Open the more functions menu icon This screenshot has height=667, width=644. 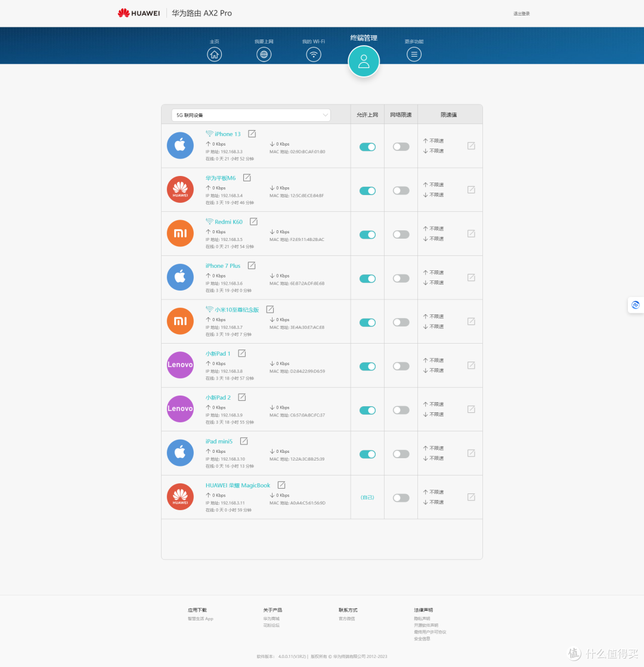click(414, 54)
